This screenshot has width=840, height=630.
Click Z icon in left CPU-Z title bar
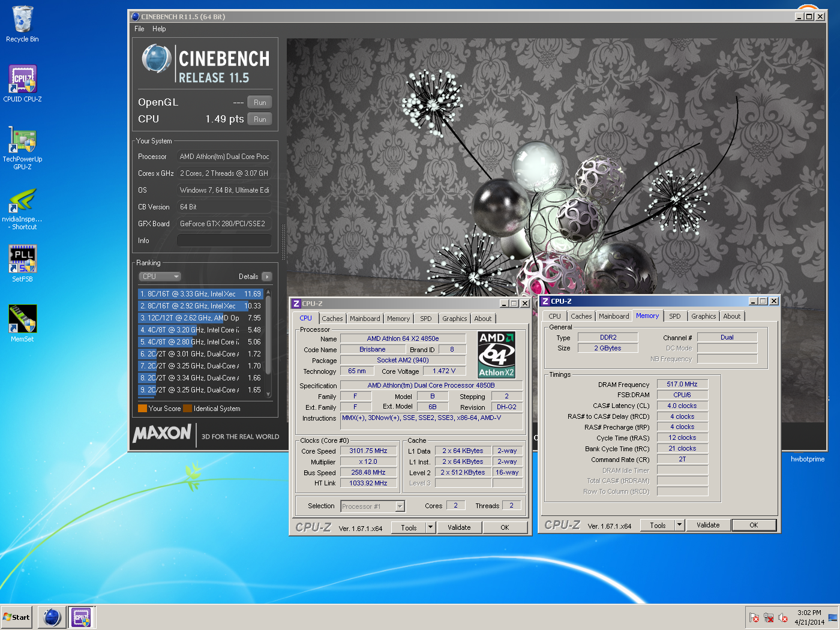[296, 304]
